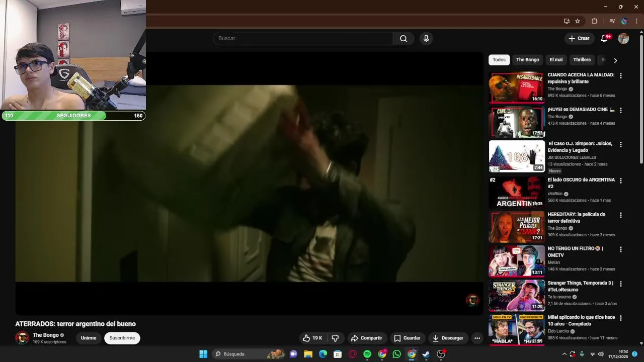
Task: Open Spotify from the taskbar
Action: 367,354
